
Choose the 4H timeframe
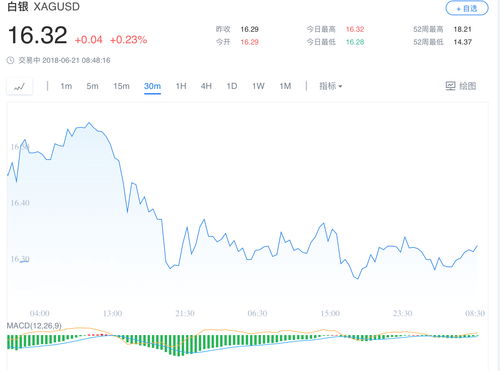coord(206,86)
